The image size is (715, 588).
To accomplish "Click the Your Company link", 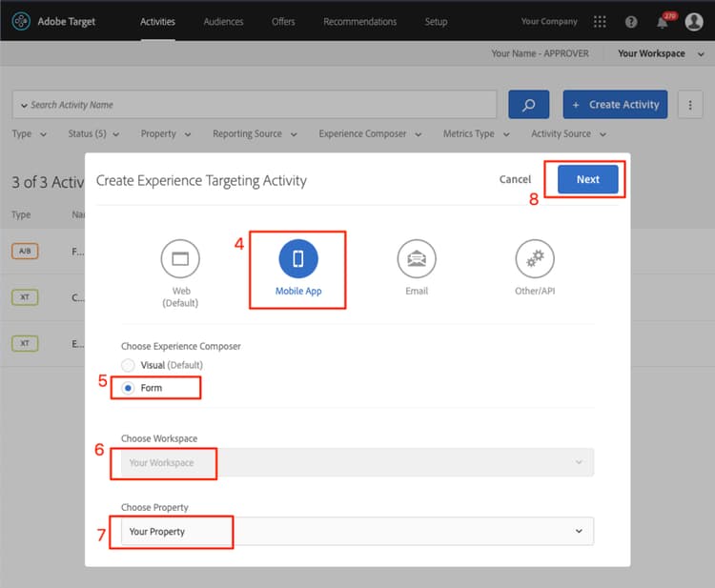I will [549, 21].
